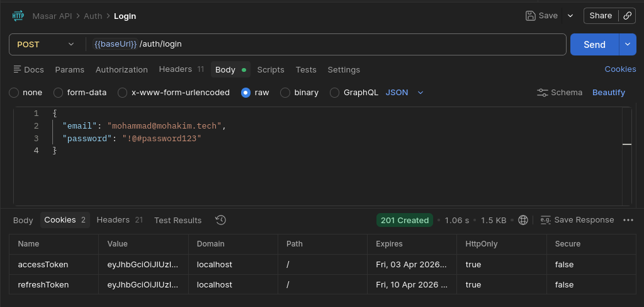Select the binary body type
The width and height of the screenshot is (644, 307).
tap(285, 93)
